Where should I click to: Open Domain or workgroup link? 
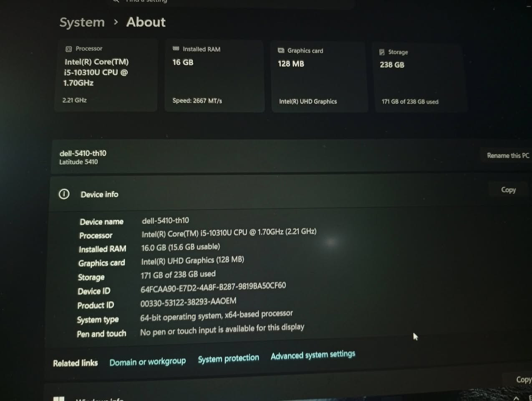click(148, 362)
